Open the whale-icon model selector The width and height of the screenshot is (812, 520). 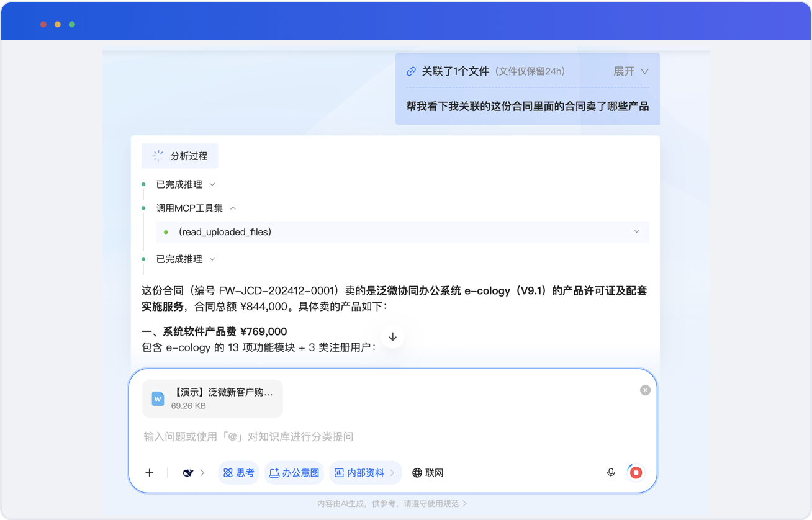click(194, 473)
